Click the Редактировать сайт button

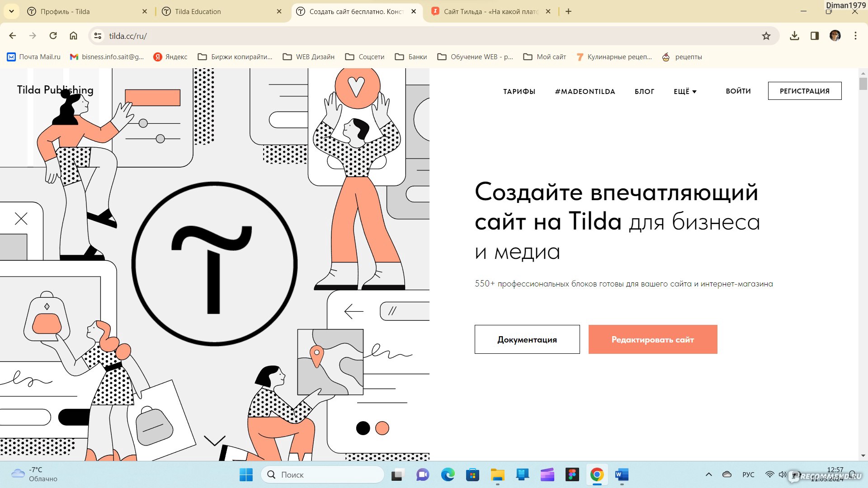click(x=653, y=339)
